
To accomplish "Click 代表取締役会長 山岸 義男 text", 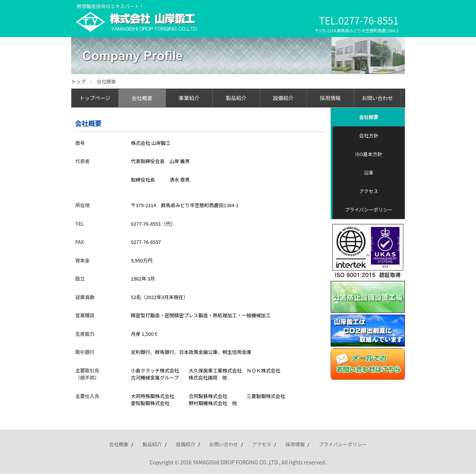I will (x=160, y=161).
